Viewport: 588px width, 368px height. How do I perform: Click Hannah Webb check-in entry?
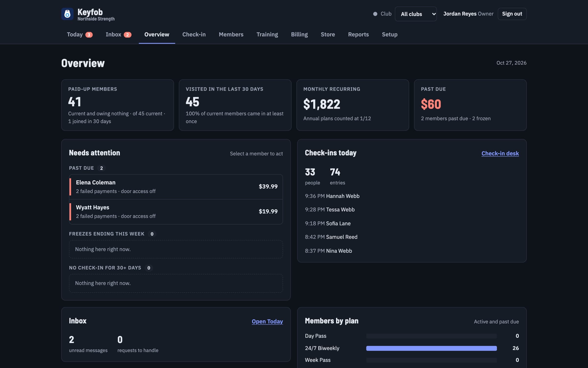(332, 196)
